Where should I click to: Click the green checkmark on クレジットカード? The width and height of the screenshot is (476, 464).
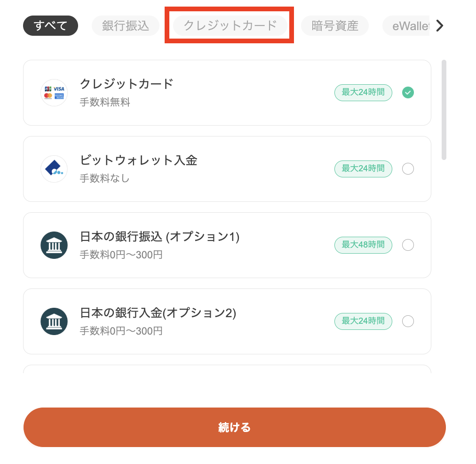click(408, 93)
